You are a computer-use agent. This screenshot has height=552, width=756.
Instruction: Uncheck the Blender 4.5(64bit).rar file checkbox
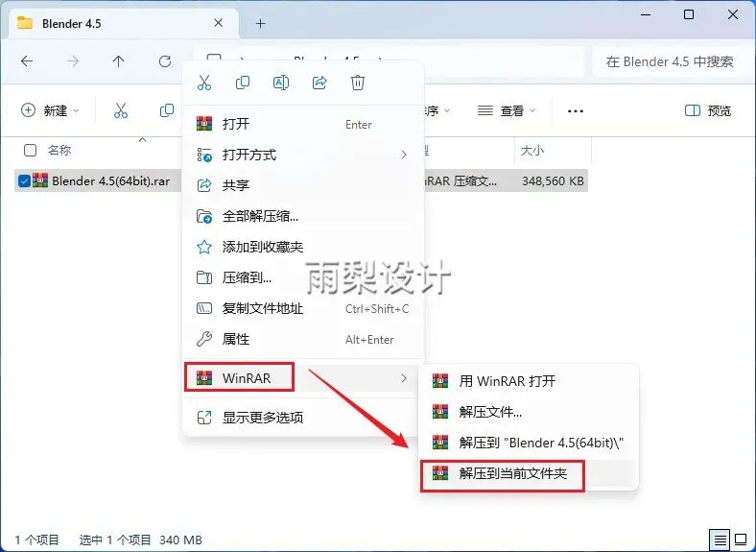pyautogui.click(x=24, y=180)
